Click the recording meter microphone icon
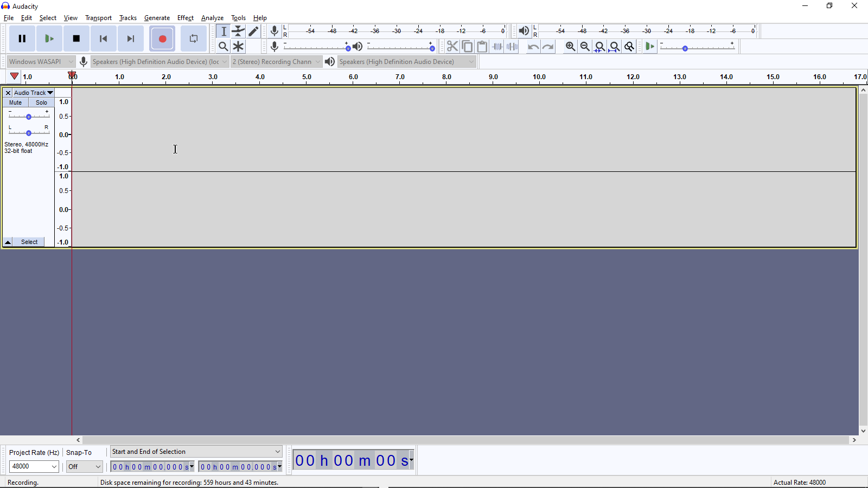 (275, 31)
